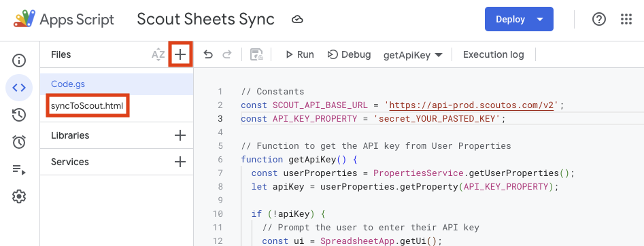Add a Library with plus button

tap(180, 135)
